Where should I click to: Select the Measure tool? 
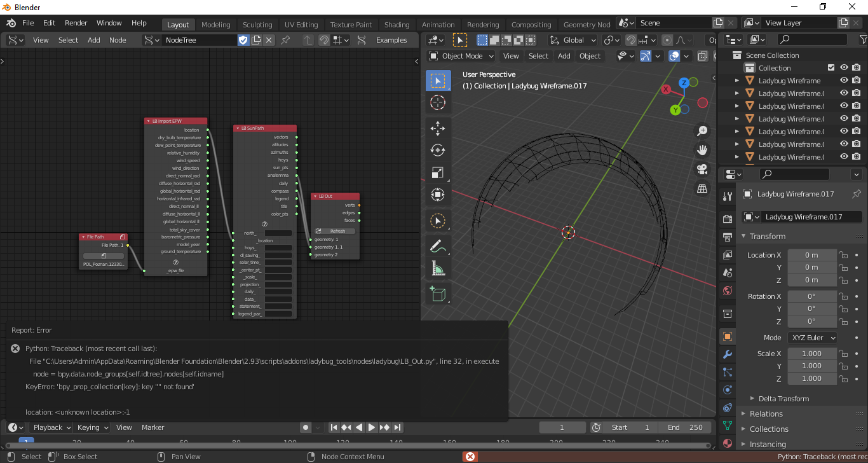point(437,268)
